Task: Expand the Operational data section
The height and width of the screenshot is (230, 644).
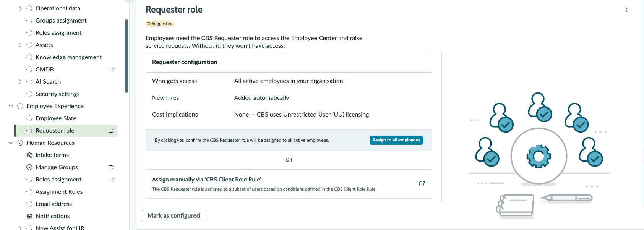Action: (20, 8)
